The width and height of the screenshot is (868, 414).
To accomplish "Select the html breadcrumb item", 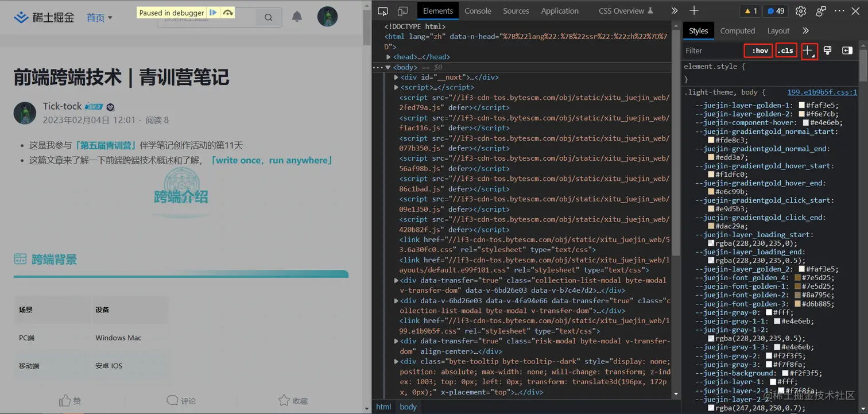I will pos(383,407).
